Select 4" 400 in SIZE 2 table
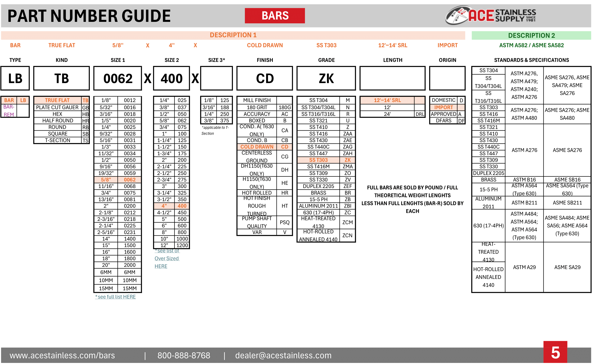600x364 pixels. click(171, 206)
